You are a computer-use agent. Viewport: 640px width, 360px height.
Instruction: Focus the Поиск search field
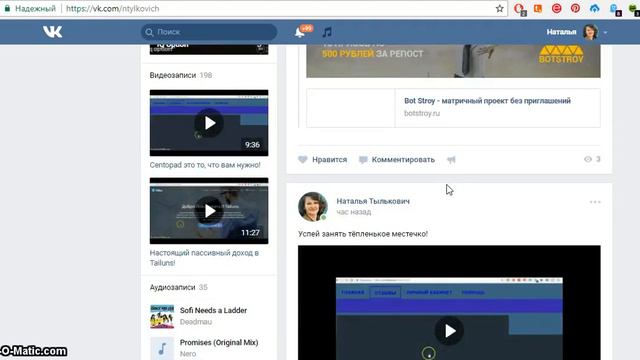pos(209,32)
